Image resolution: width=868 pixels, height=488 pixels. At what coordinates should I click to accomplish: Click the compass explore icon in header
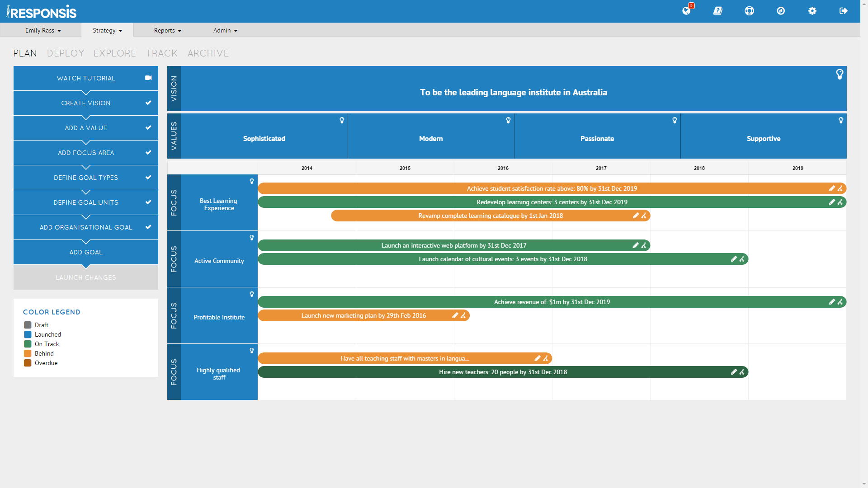pos(781,11)
